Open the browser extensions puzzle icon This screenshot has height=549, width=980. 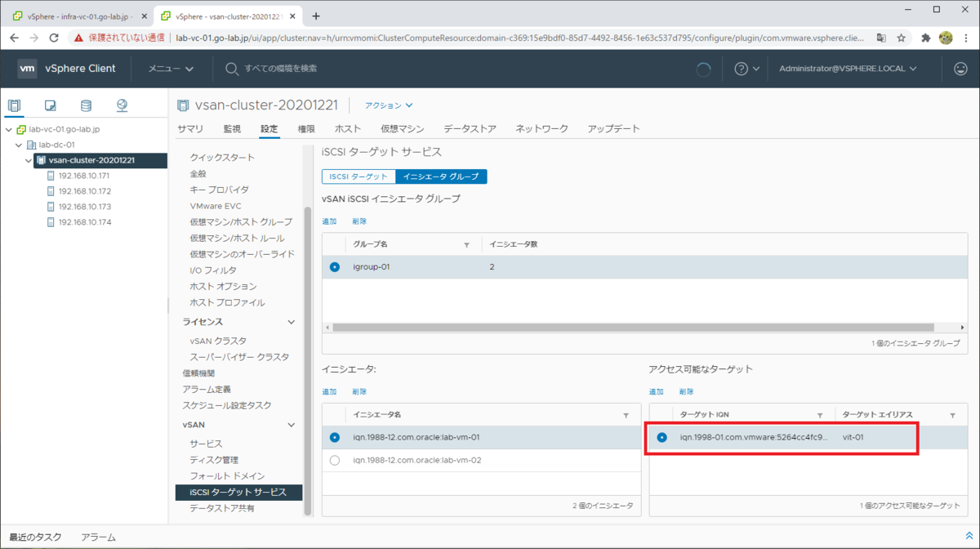(x=926, y=38)
